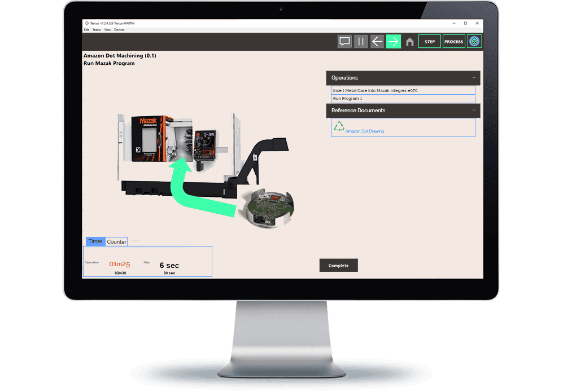Collapse the Reference Documents panel
Screen dimensions: 563x392
click(474, 111)
